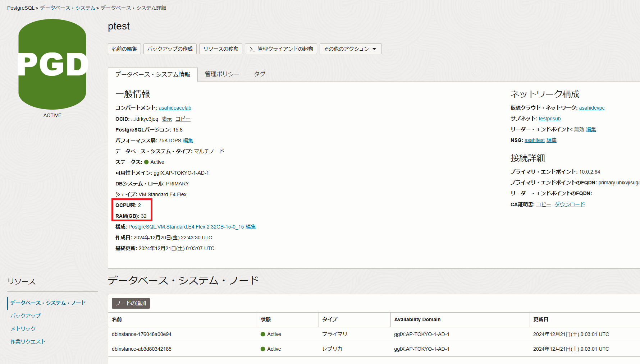640x364 pixels.
Task: Open 作業リクエスト in the resources list
Action: tap(28, 342)
